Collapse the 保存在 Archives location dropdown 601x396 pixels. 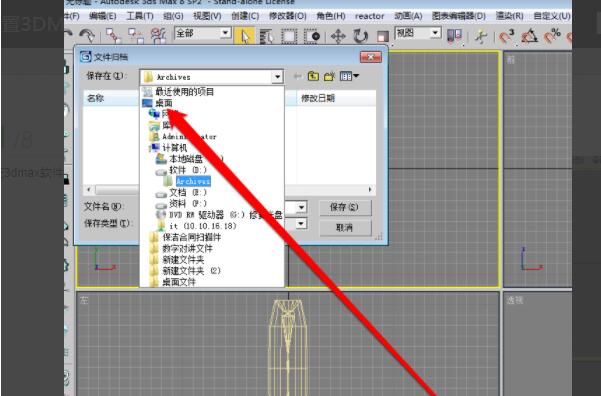pyautogui.click(x=277, y=77)
